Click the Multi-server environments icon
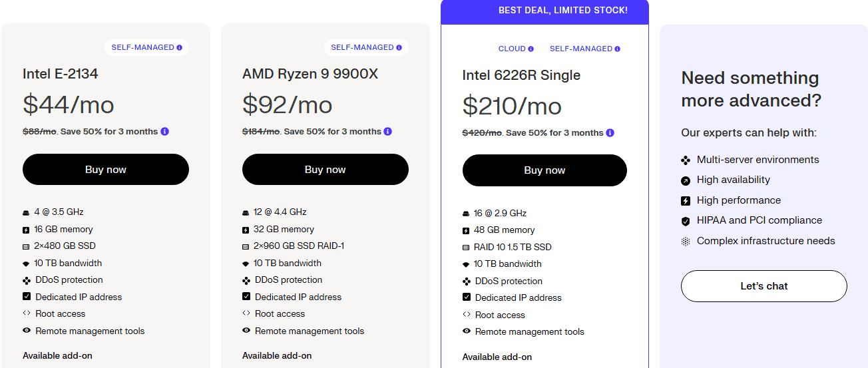The height and width of the screenshot is (368, 868). (686, 160)
